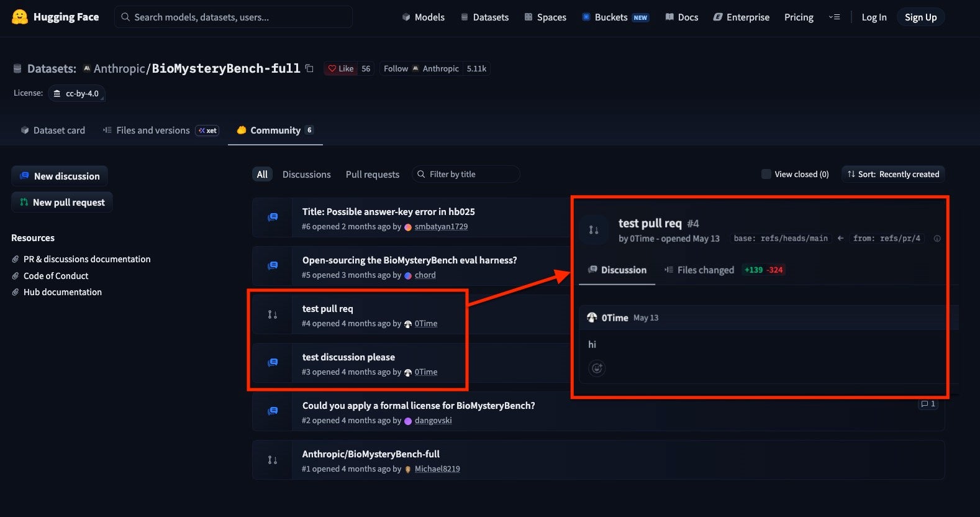Open the Hub documentation link

(63, 292)
